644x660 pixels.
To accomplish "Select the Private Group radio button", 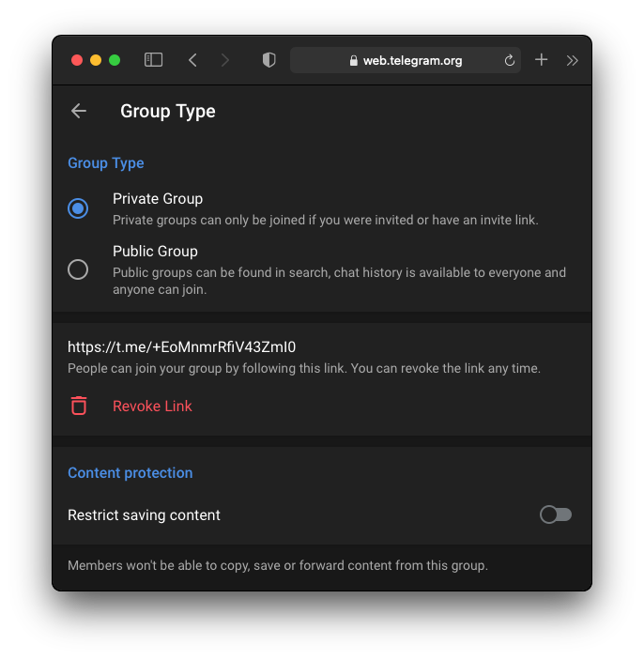I will (x=78, y=208).
